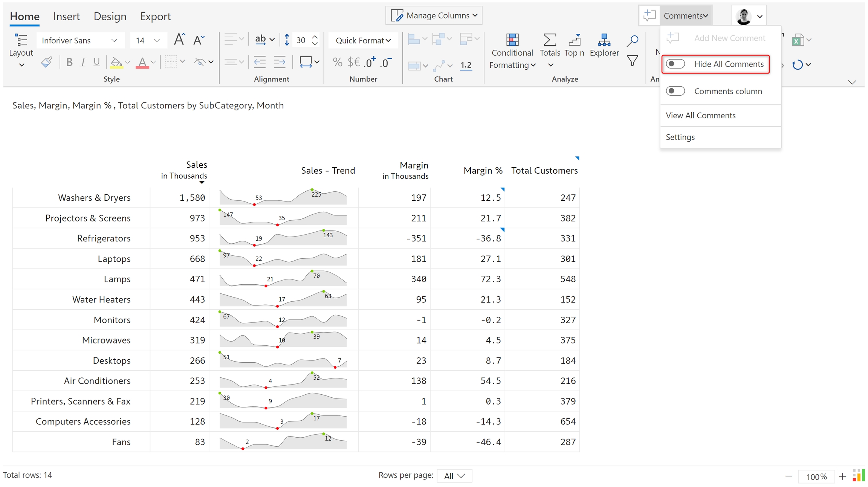
Task: Open the Rows per page dropdown
Action: pyautogui.click(x=454, y=476)
